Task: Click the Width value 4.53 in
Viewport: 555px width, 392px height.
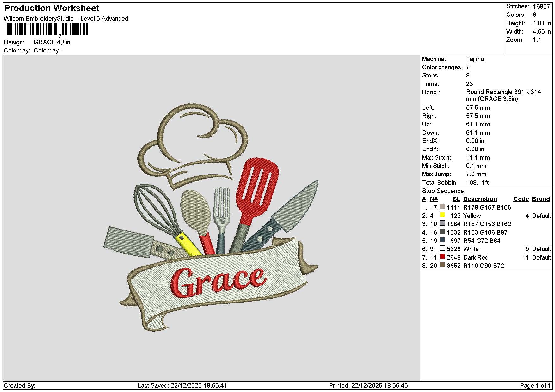Action: tap(541, 31)
